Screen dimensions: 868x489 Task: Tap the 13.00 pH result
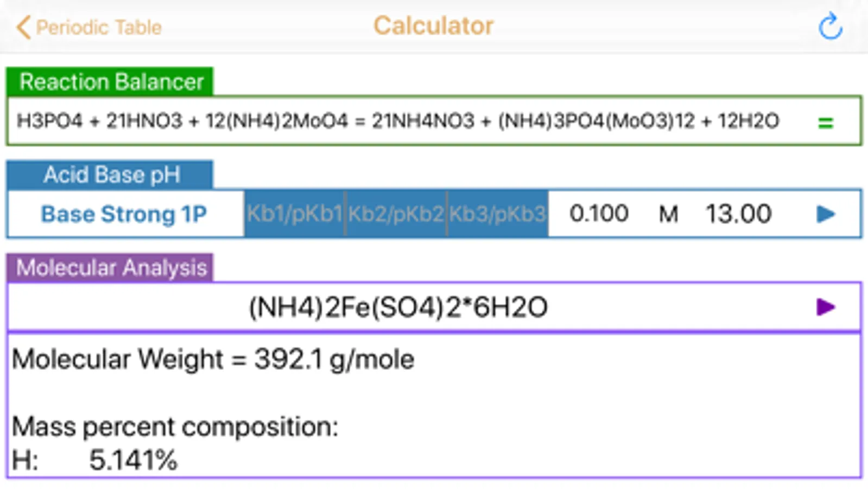[738, 214]
